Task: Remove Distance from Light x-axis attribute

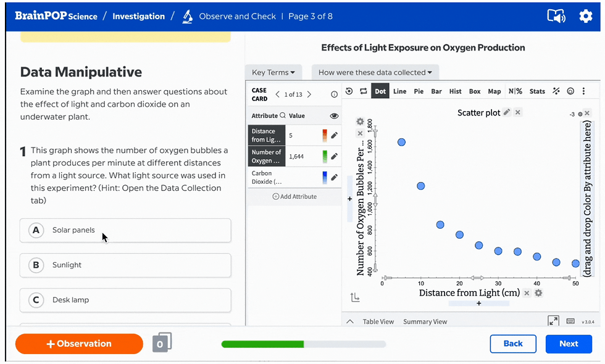Action: [x=527, y=293]
